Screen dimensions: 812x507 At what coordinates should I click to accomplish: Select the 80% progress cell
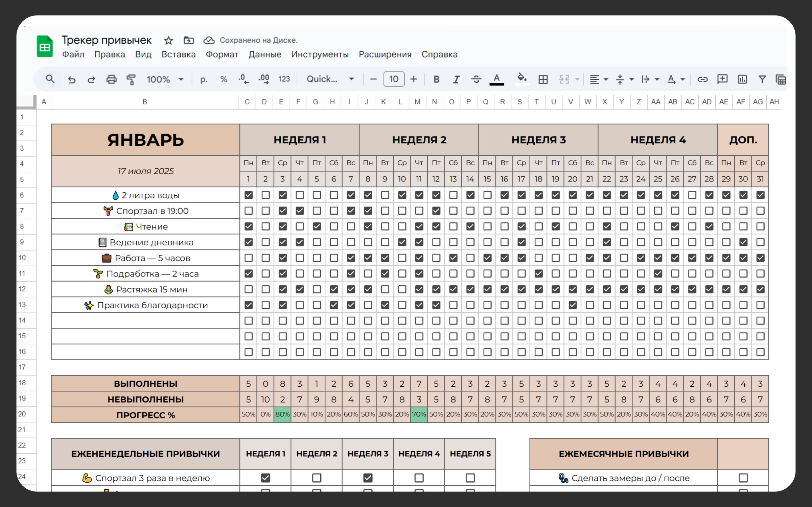coord(282,415)
